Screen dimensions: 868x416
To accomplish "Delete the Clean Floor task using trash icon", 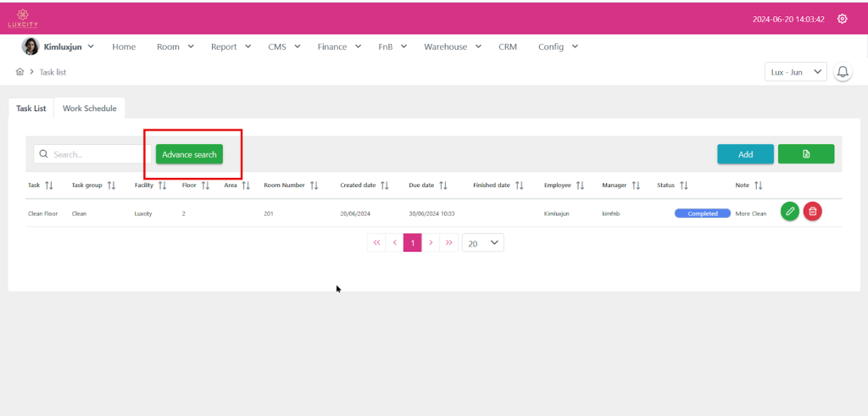I will 812,213.
